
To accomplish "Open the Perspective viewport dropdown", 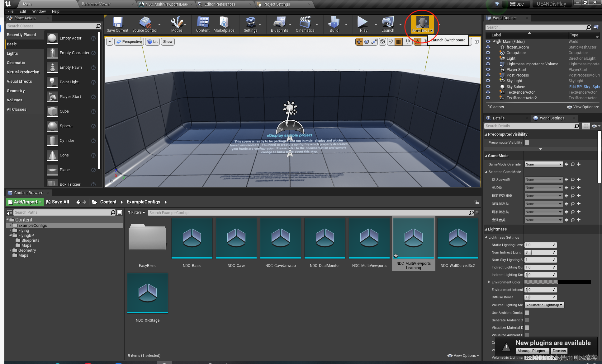I will pos(129,41).
